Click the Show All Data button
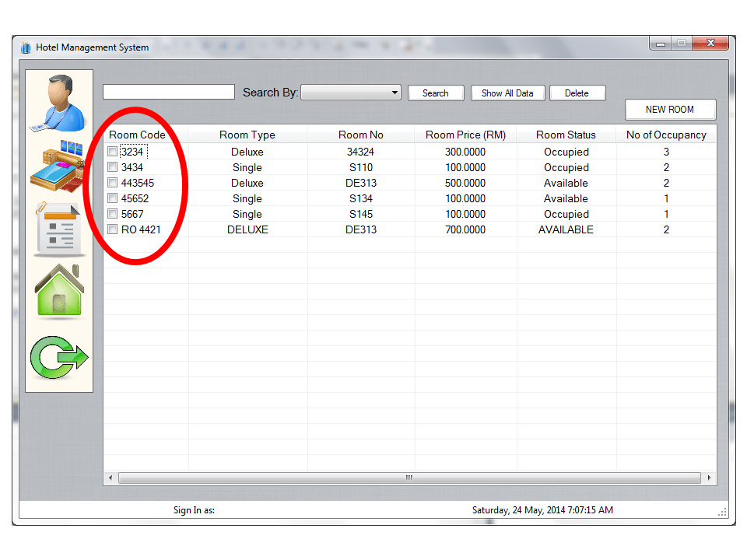Viewport: 747px width, 560px height. pyautogui.click(x=507, y=93)
